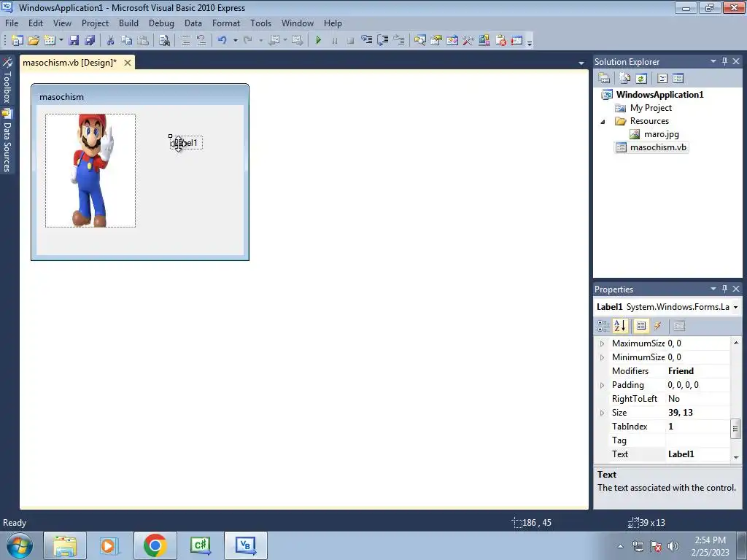747x560 pixels.
Task: Open the Toolbox side tab
Action: tap(7, 80)
